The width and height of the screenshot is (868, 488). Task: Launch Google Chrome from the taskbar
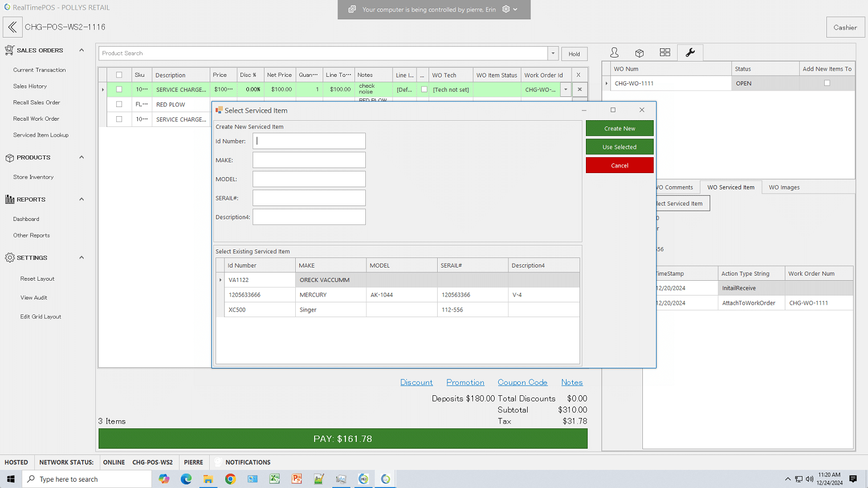(230, 479)
